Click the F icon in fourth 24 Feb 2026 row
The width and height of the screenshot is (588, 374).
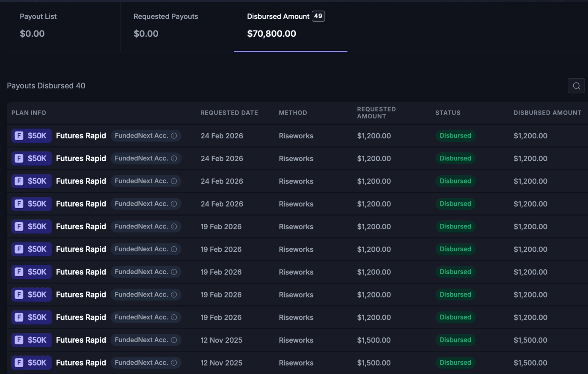pyautogui.click(x=19, y=204)
